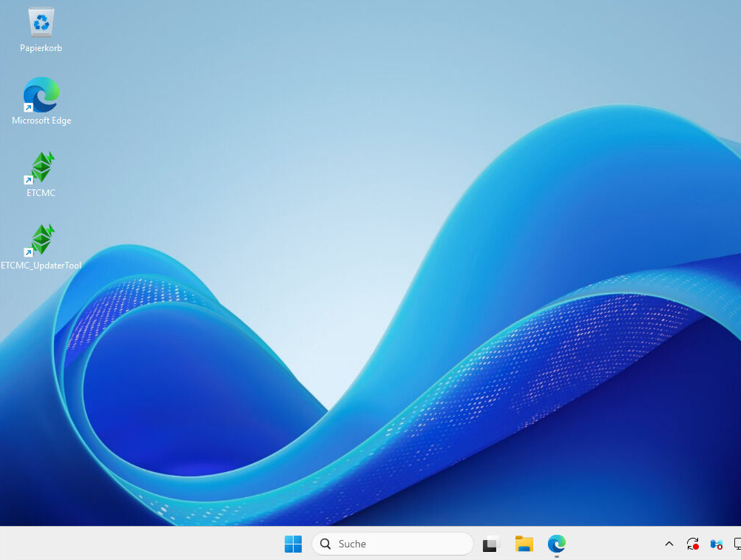Screen dimensions: 741x560
Task: Click the Papierkorb text label
Action: click(x=41, y=48)
